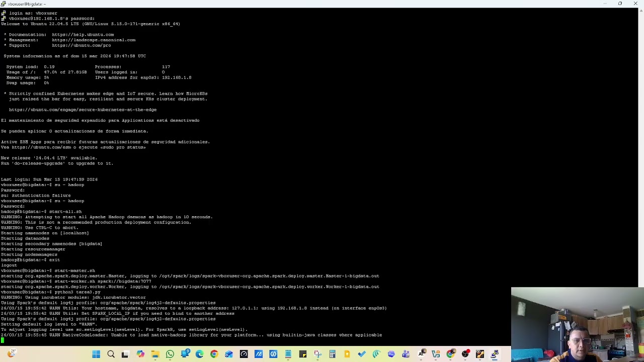Launch Microsoft Edge from taskbar
This screenshot has height=362, width=644.
click(x=200, y=354)
